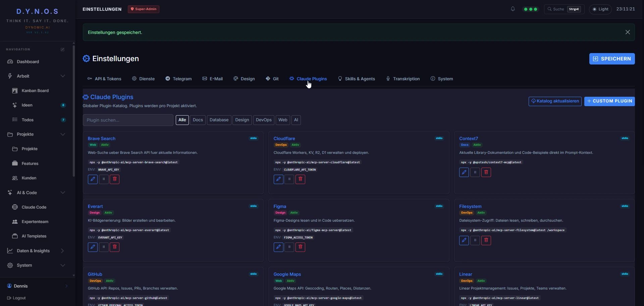
Task: Delete the Filesystem plugin via trash icon
Action: point(486,241)
